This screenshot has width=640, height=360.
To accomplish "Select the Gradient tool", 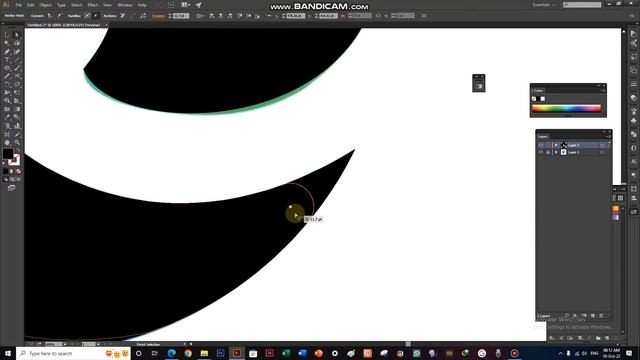I will pyautogui.click(x=17, y=109).
